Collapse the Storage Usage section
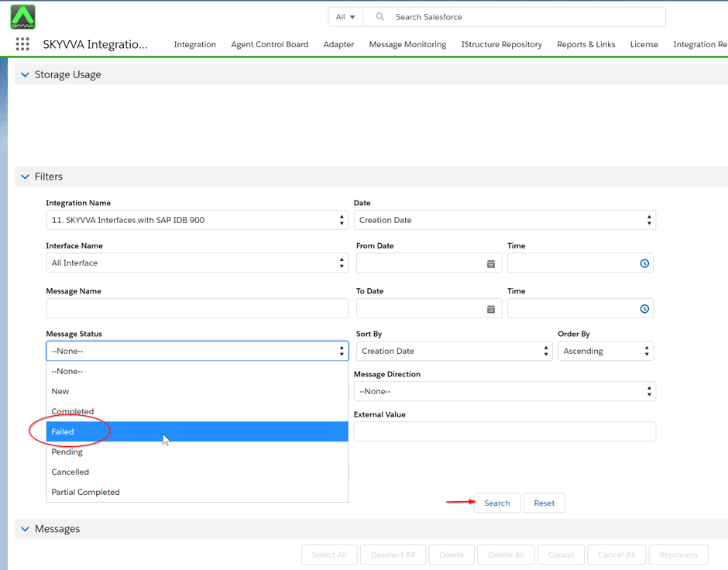This screenshot has height=570, width=728. click(x=26, y=75)
